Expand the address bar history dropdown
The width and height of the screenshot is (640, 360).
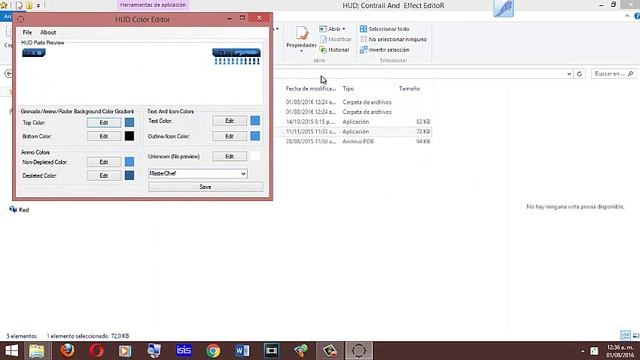point(569,74)
